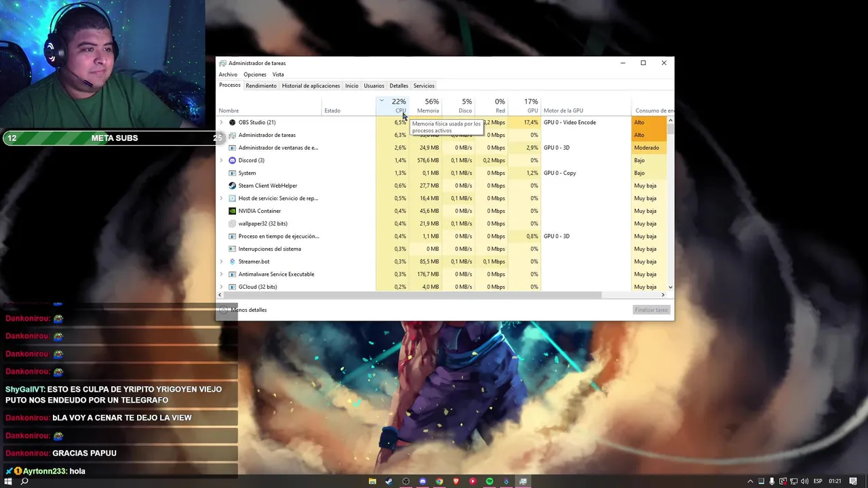The width and height of the screenshot is (868, 488).
Task: Click the horizontal scrollbar of process list
Action: [x=413, y=295]
